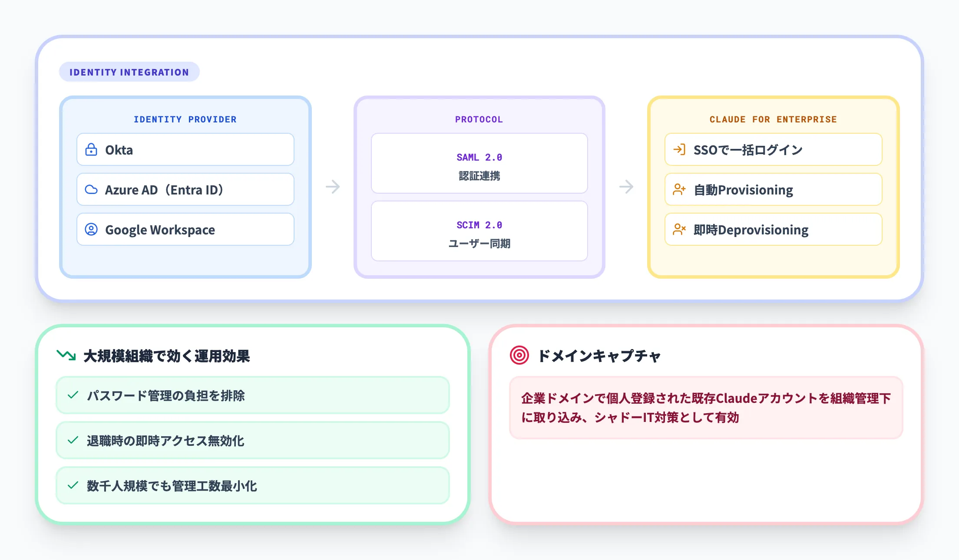Click the 認証連携 label
959x560 pixels.
[479, 176]
